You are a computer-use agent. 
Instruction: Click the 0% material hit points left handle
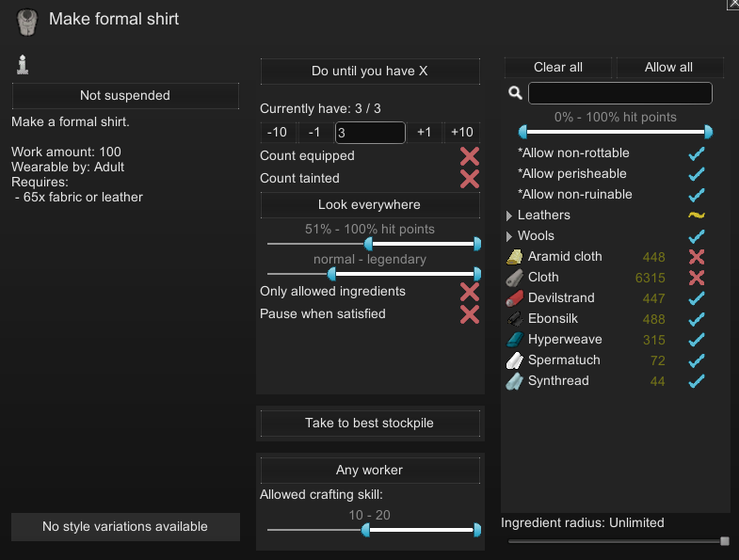point(522,132)
